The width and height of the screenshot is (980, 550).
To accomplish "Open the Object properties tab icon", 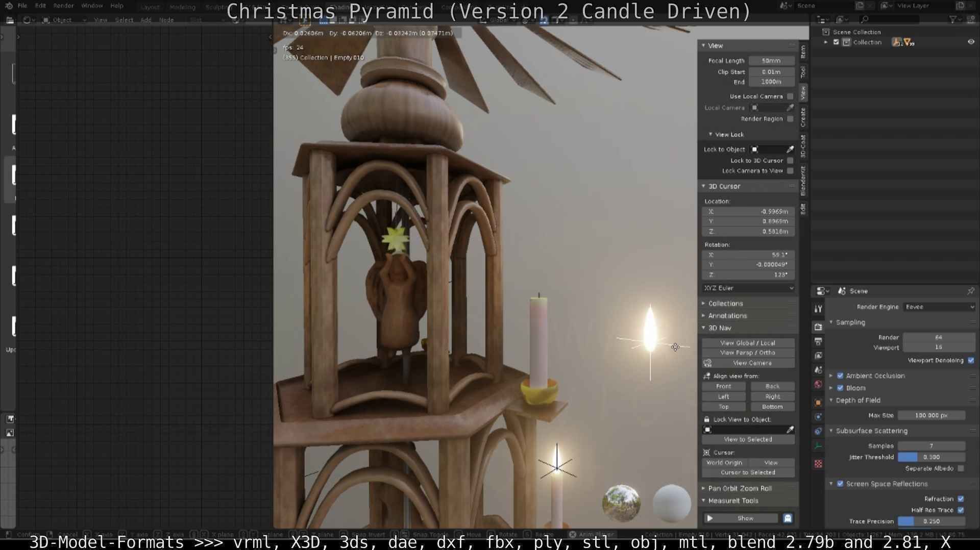I will [818, 403].
